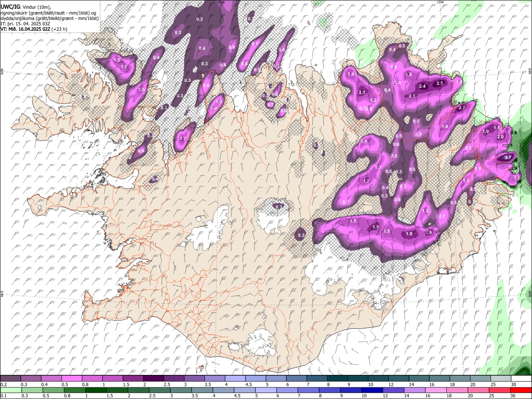Click the 2.7 precipitation value on the map

click(x=461, y=108)
